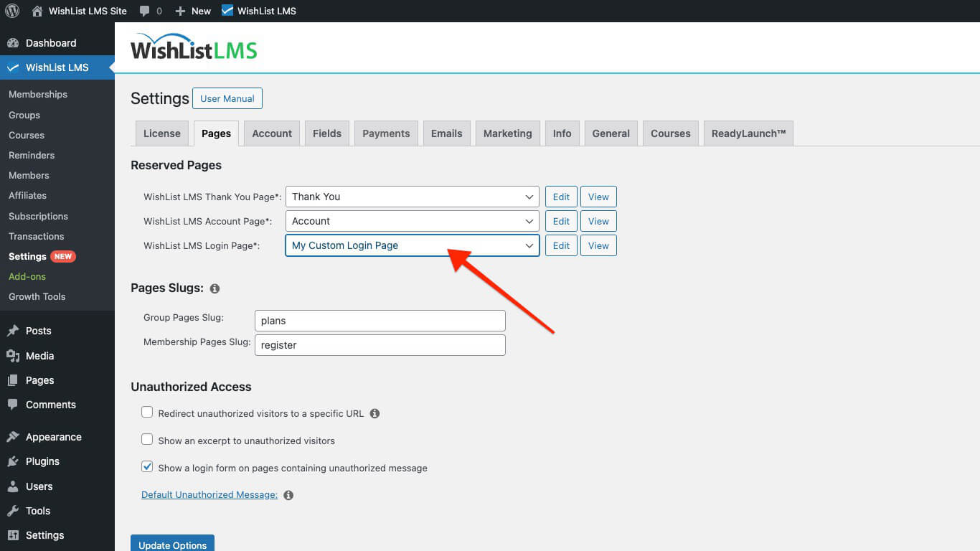Screen dimensions: 980x551
Task: Open the Default Unauthorized Message link
Action: point(208,494)
